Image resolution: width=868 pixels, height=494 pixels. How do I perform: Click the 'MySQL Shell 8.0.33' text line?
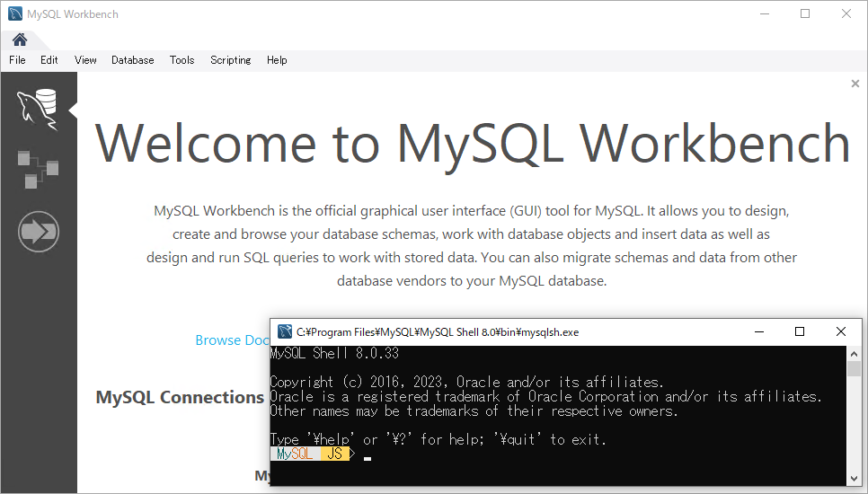click(x=334, y=354)
